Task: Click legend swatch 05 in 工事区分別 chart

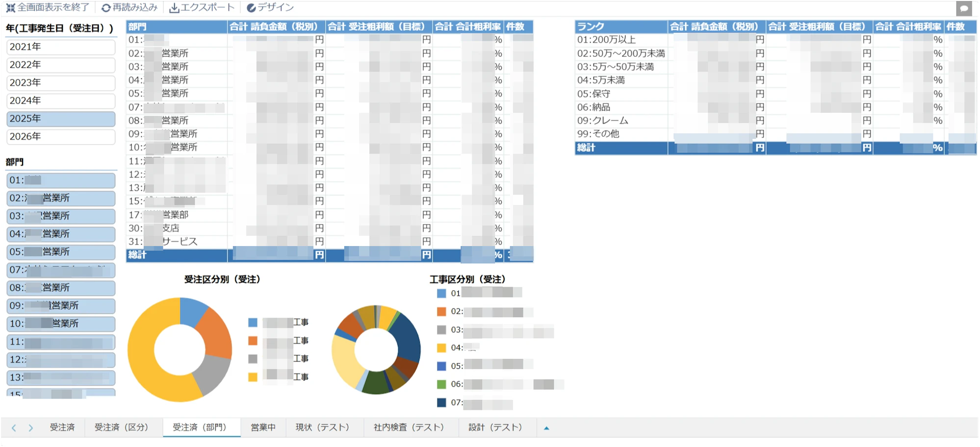Action: tap(441, 366)
